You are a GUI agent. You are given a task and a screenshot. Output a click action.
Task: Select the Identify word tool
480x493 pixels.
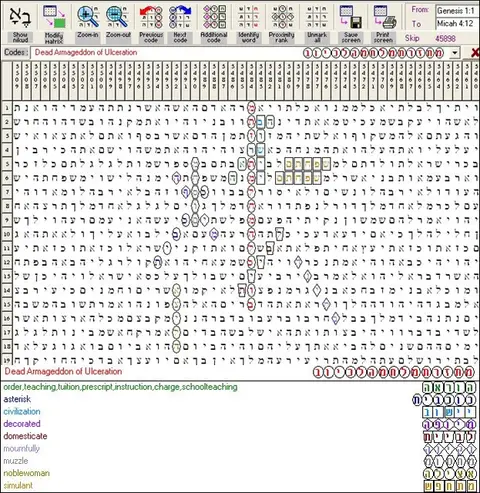pyautogui.click(x=249, y=17)
